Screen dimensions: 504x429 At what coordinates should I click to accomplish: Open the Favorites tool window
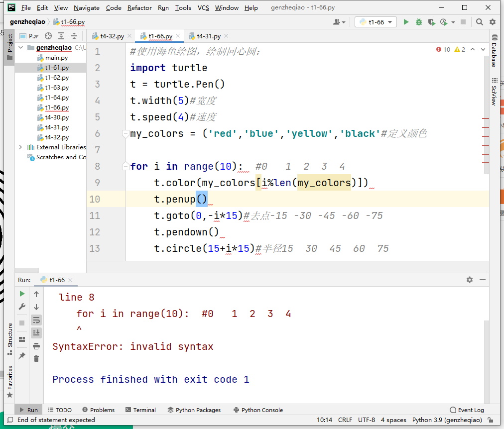pyautogui.click(x=10, y=382)
